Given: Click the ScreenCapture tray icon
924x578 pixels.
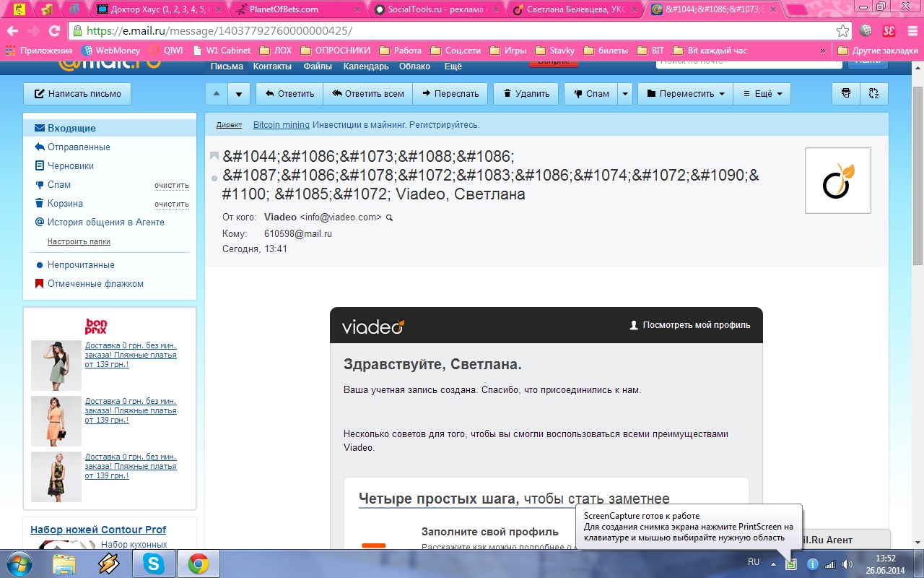Looking at the screenshot, I should 791,564.
